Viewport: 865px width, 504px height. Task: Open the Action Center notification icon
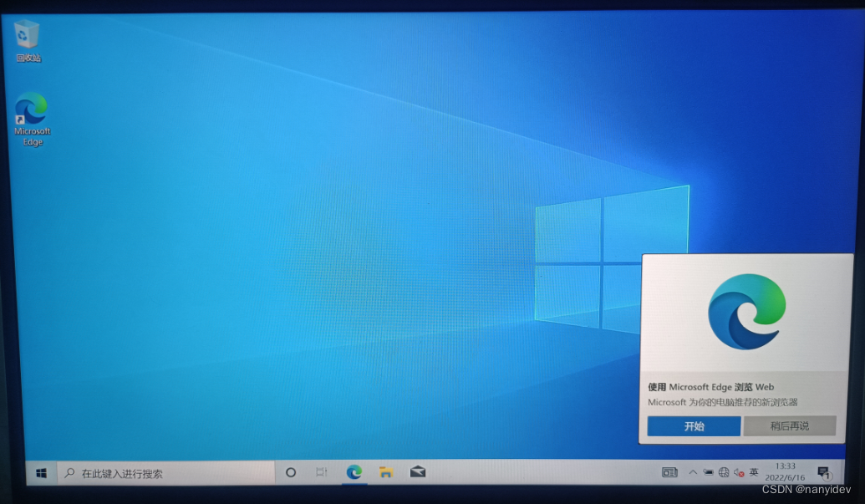pyautogui.click(x=824, y=472)
